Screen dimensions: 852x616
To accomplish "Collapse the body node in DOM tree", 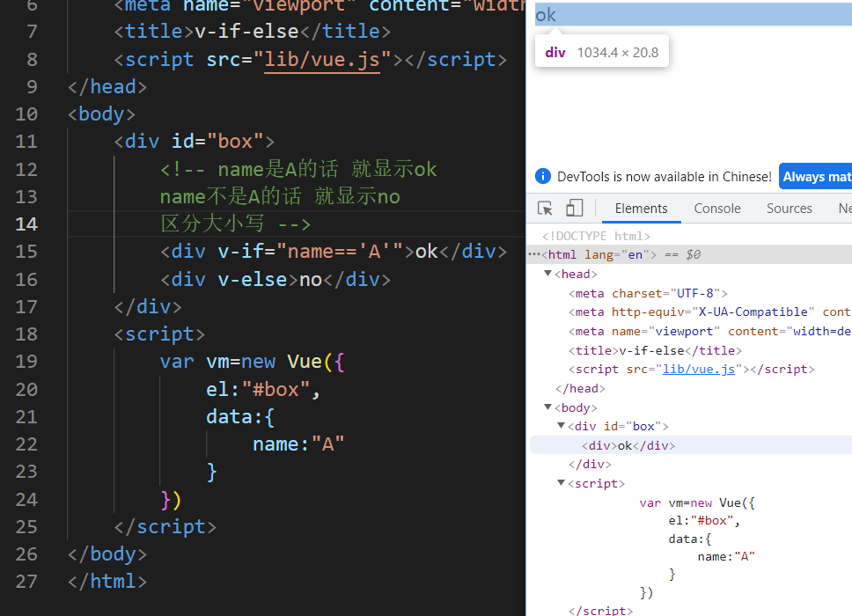I will (547, 407).
